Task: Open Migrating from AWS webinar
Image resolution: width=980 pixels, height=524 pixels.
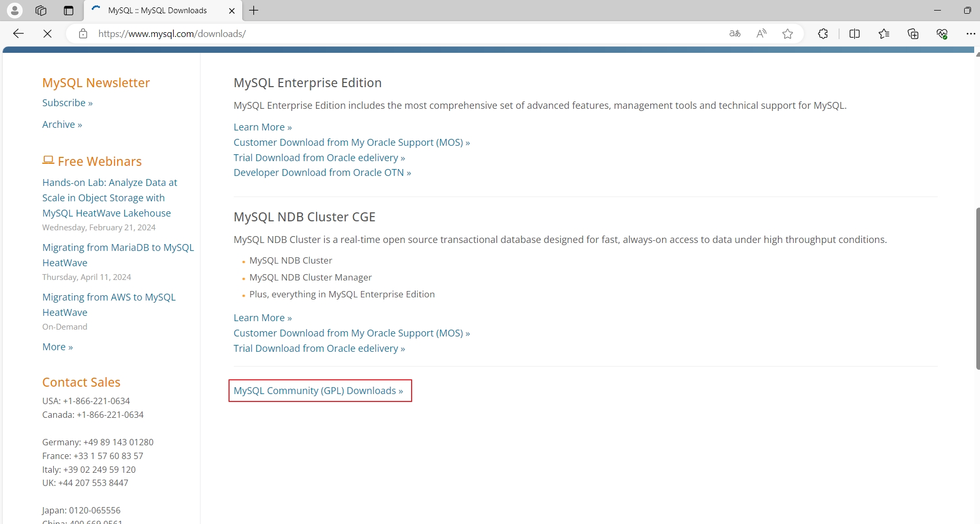Action: [x=109, y=304]
